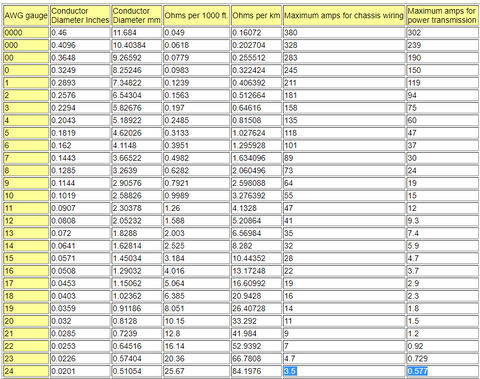This screenshot has height=379, width=480.
Task: Click the highlighted 3.5 amps cell
Action: tap(344, 371)
